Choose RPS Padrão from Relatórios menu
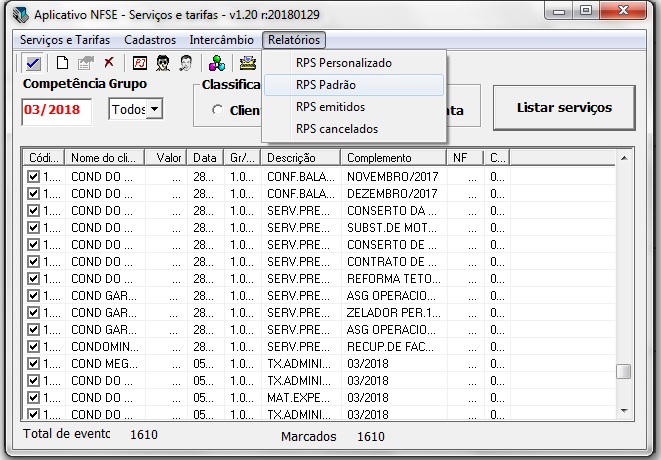 (x=328, y=85)
